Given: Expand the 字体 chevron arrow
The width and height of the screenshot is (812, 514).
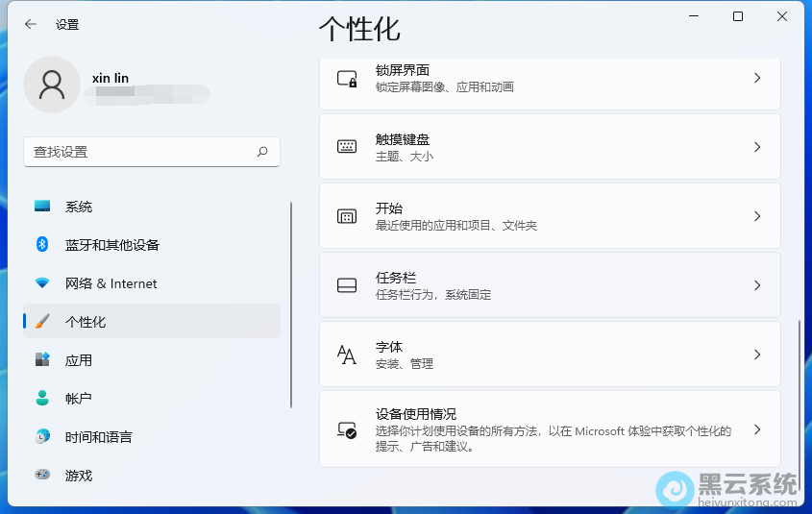Looking at the screenshot, I should click(x=757, y=355).
